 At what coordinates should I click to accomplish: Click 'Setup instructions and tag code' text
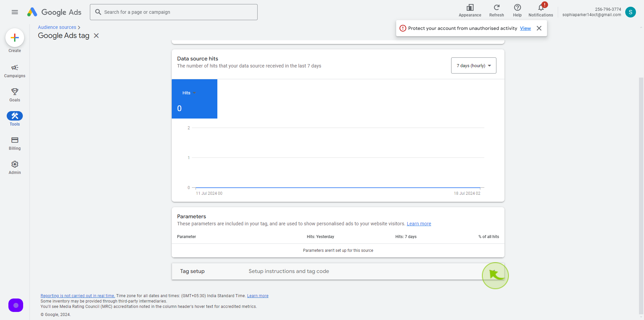(289, 271)
